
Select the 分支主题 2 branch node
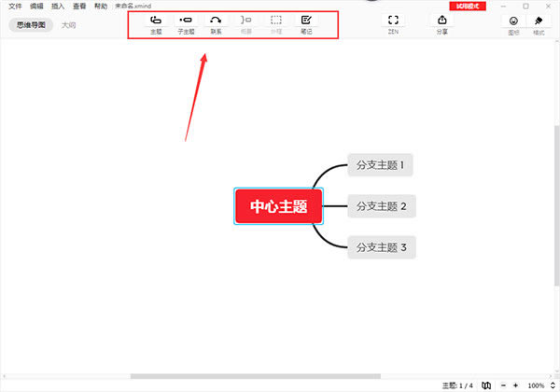tap(381, 206)
